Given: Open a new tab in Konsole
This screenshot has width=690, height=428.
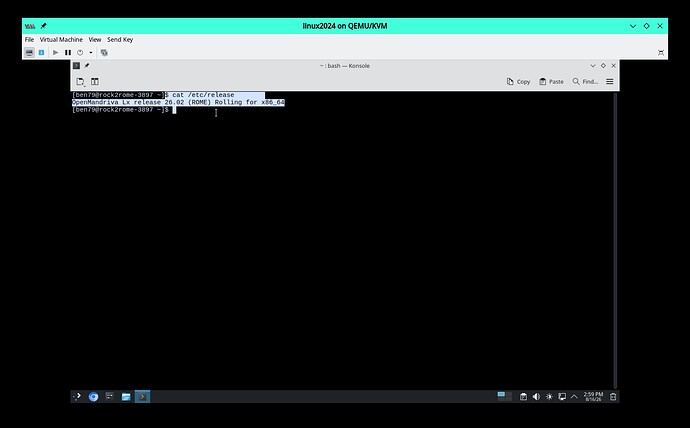Looking at the screenshot, I should 81,82.
